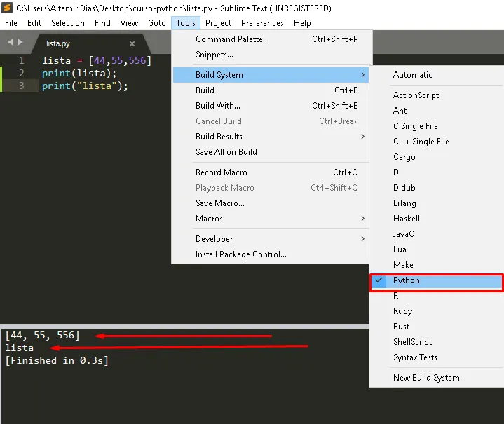Click line number 3 in gutter
This screenshot has height=424, width=504.
[21, 86]
